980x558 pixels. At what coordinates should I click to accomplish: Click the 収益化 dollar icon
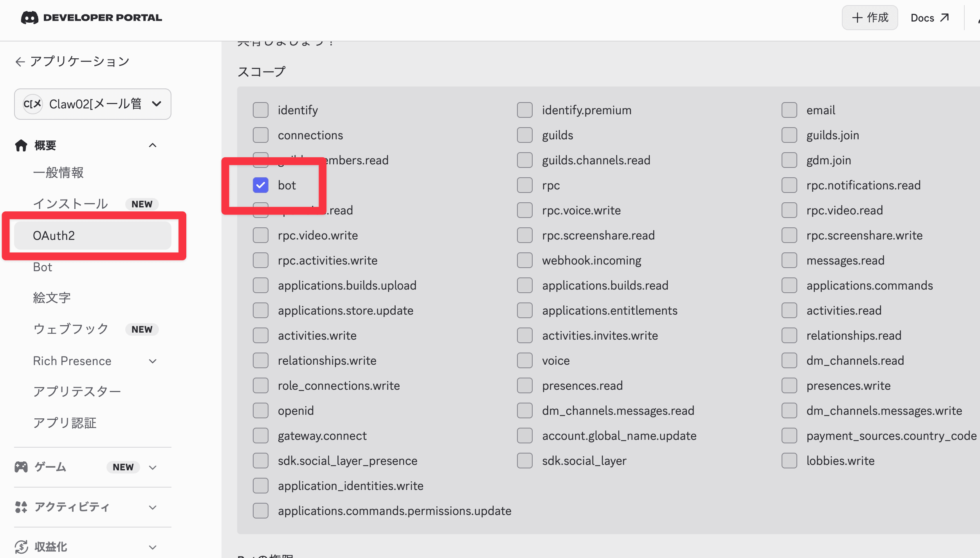(21, 547)
